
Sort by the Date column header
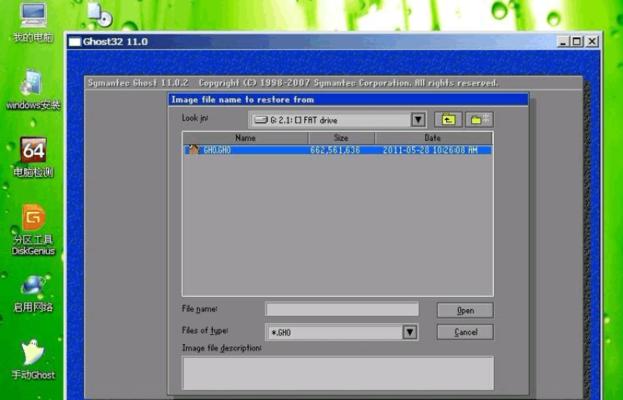(433, 138)
